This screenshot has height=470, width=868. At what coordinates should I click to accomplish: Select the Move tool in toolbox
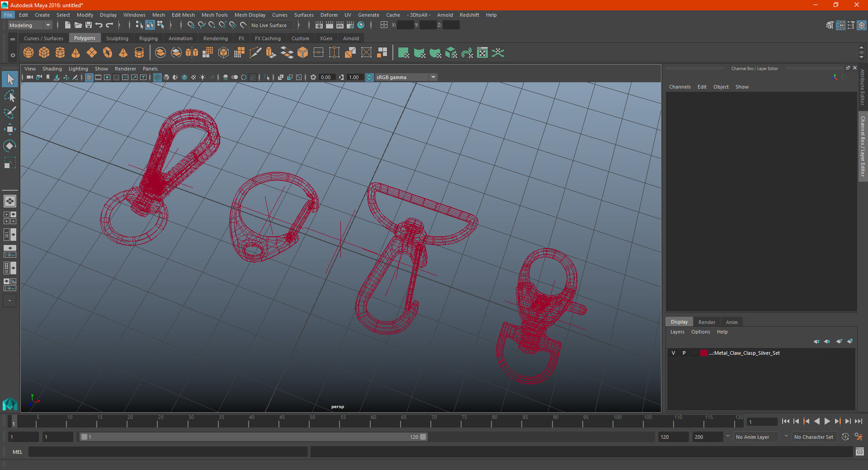pos(9,129)
